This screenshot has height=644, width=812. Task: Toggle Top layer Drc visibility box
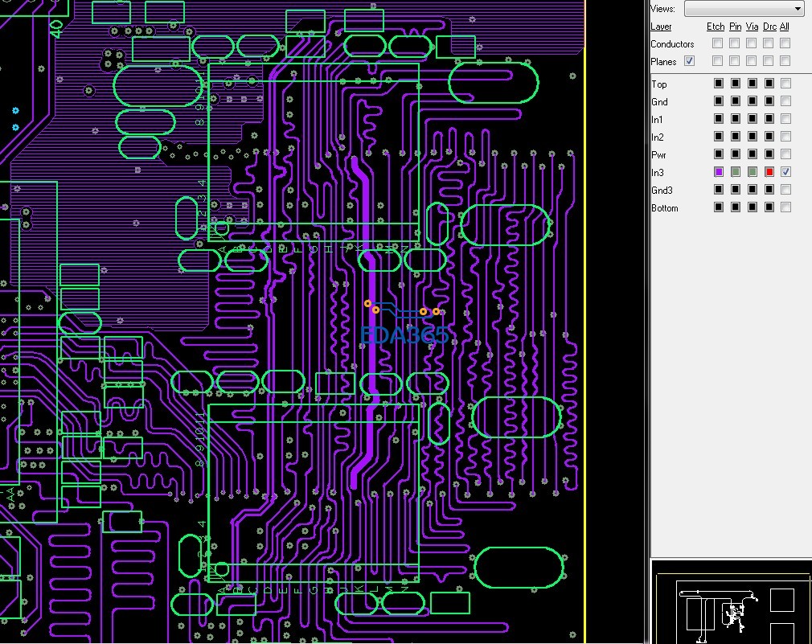[769, 83]
